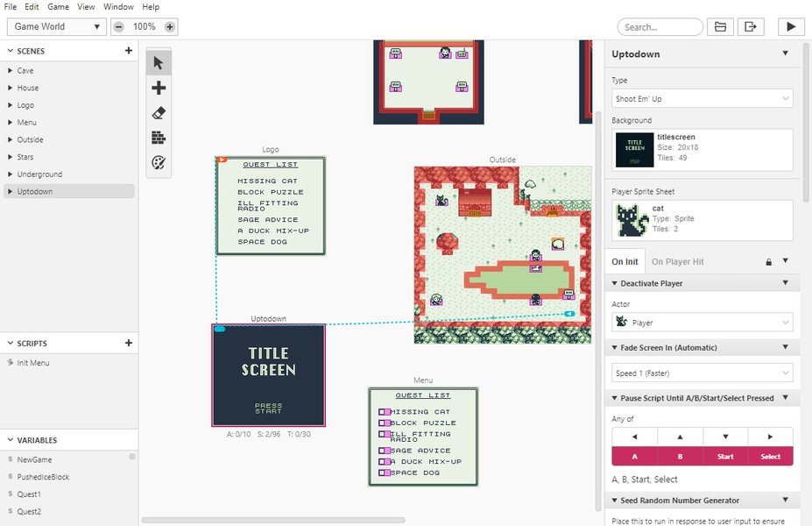This screenshot has width=812, height=526.
Task: Toggle the Select button input
Action: 770,456
